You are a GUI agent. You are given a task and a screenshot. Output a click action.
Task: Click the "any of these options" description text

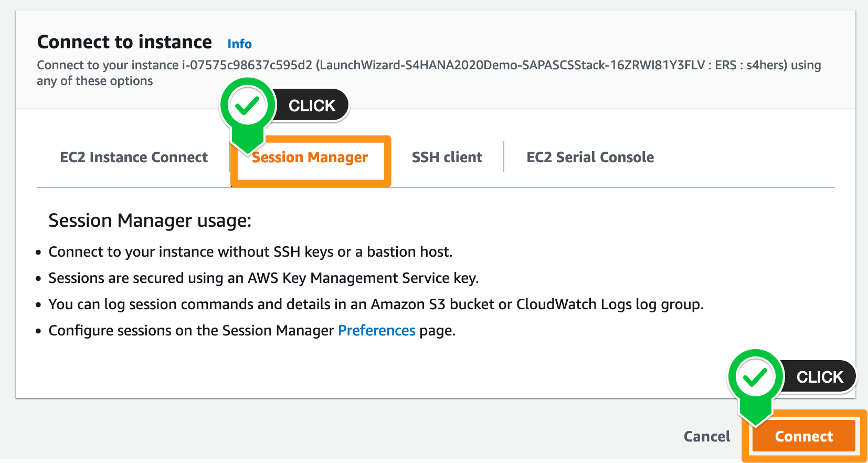point(94,81)
